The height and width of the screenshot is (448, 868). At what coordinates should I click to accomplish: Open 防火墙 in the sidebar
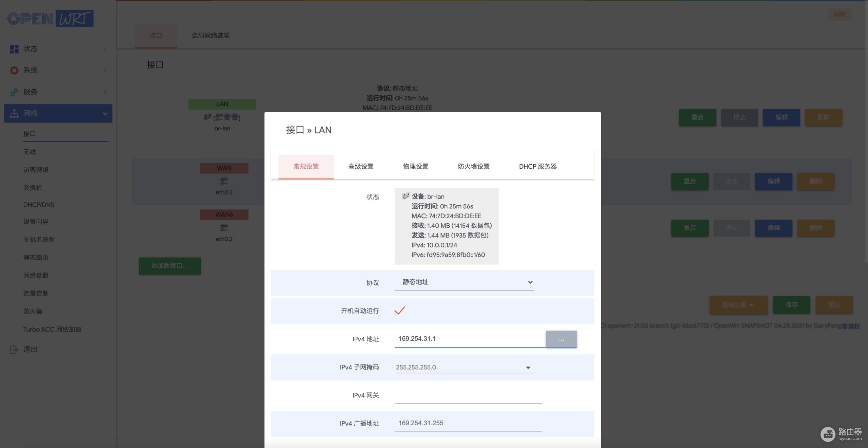[33, 311]
